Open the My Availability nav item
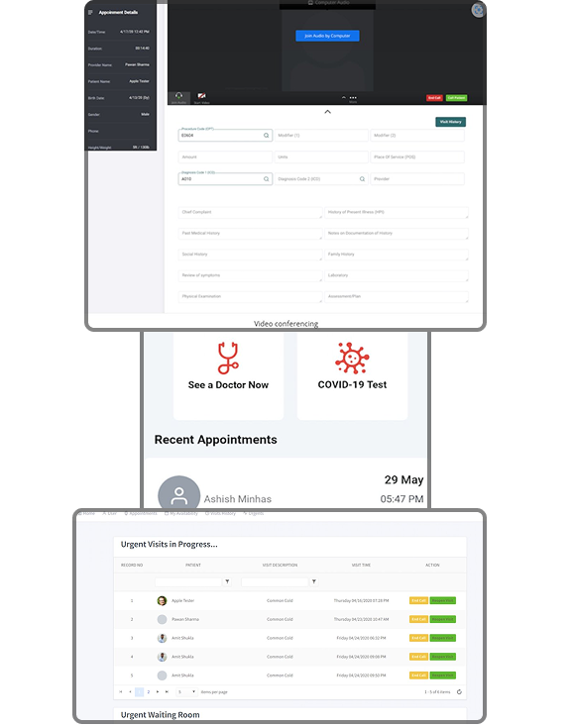The image size is (571, 728). point(181,513)
